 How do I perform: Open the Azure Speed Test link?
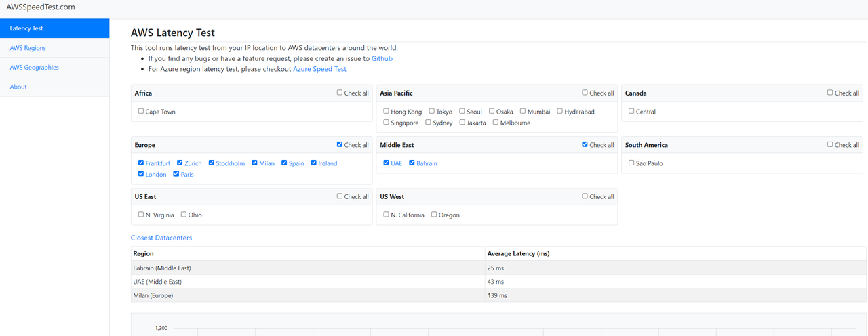tap(319, 69)
